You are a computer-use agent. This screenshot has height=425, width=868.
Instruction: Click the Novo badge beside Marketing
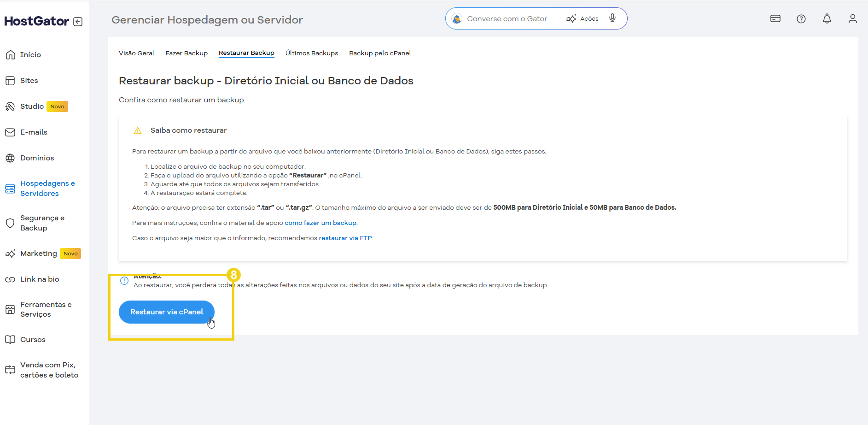click(70, 254)
